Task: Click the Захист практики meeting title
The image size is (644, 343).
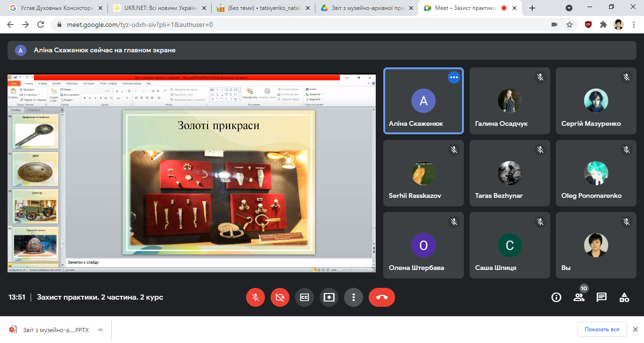Action: (100, 297)
